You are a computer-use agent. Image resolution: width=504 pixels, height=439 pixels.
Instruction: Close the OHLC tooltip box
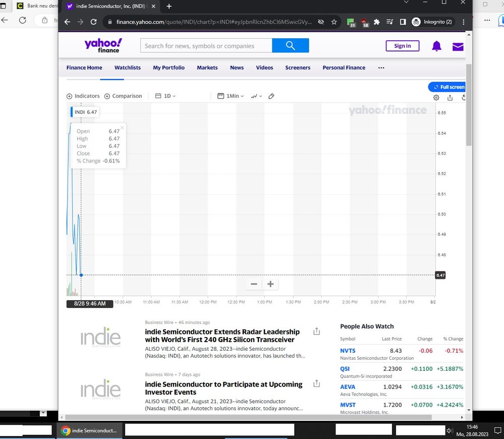click(122, 128)
